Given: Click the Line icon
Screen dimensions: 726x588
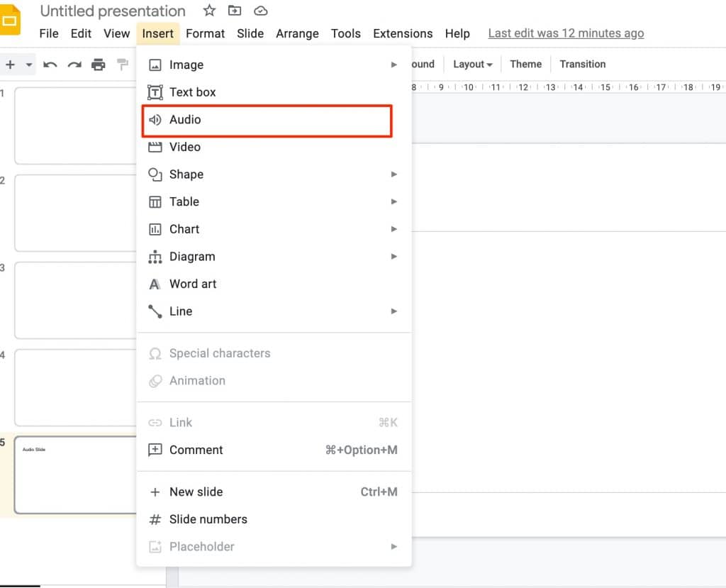Looking at the screenshot, I should (x=155, y=311).
